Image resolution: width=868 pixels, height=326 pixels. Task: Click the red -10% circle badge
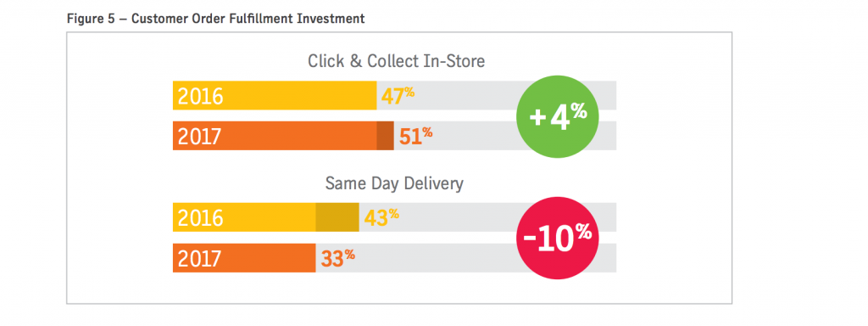tap(558, 239)
